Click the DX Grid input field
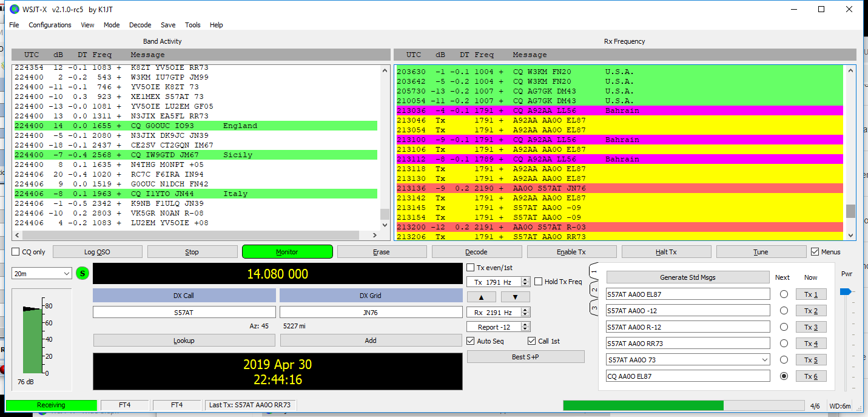This screenshot has width=868, height=417. pos(371,312)
